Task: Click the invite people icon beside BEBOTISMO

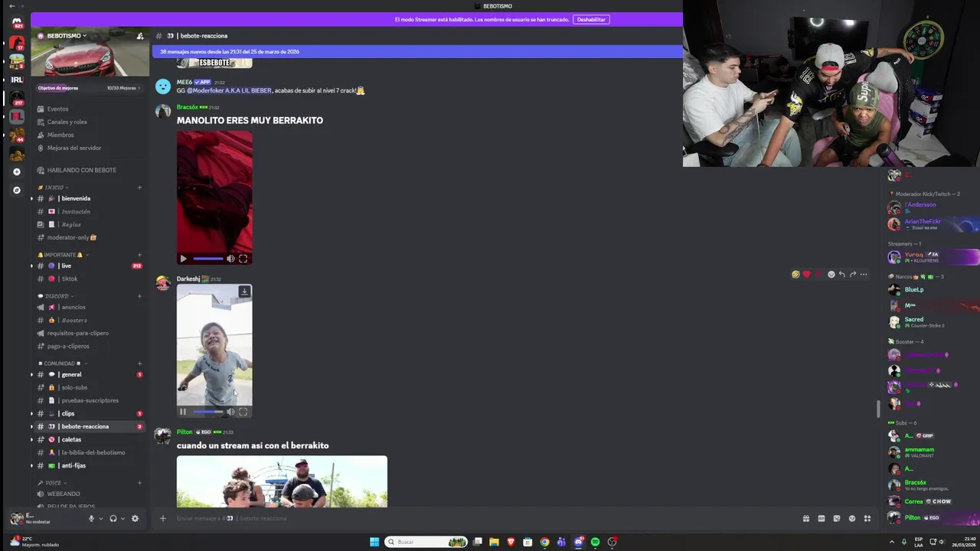Action: [x=140, y=36]
